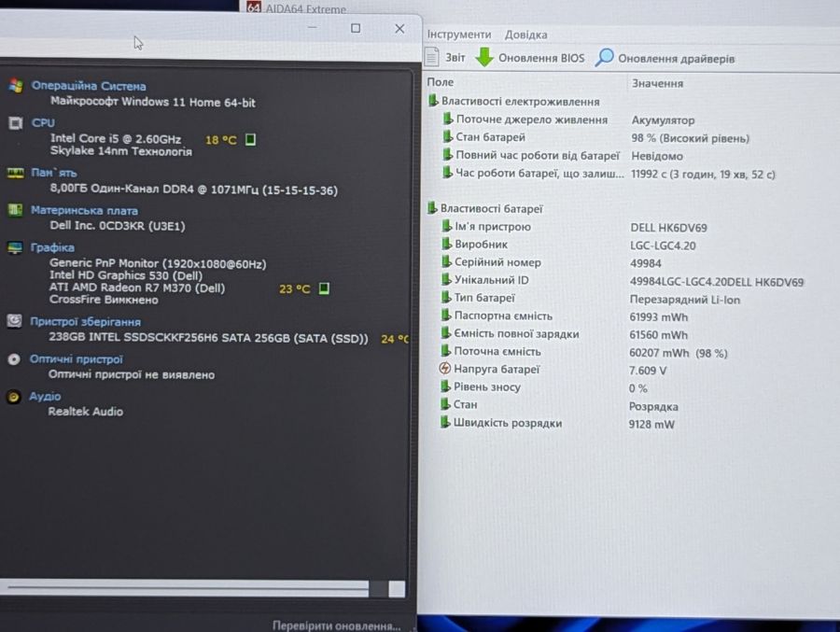The height and width of the screenshot is (632, 840).
Task: Open the Довідка menu in AIDA64
Action: 525,35
